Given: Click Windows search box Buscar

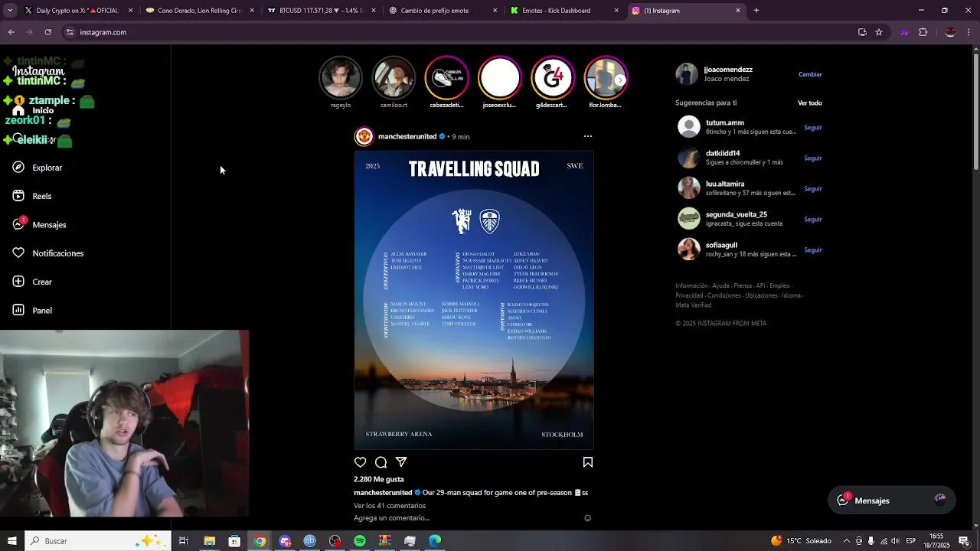Looking at the screenshot, I should point(98,541).
